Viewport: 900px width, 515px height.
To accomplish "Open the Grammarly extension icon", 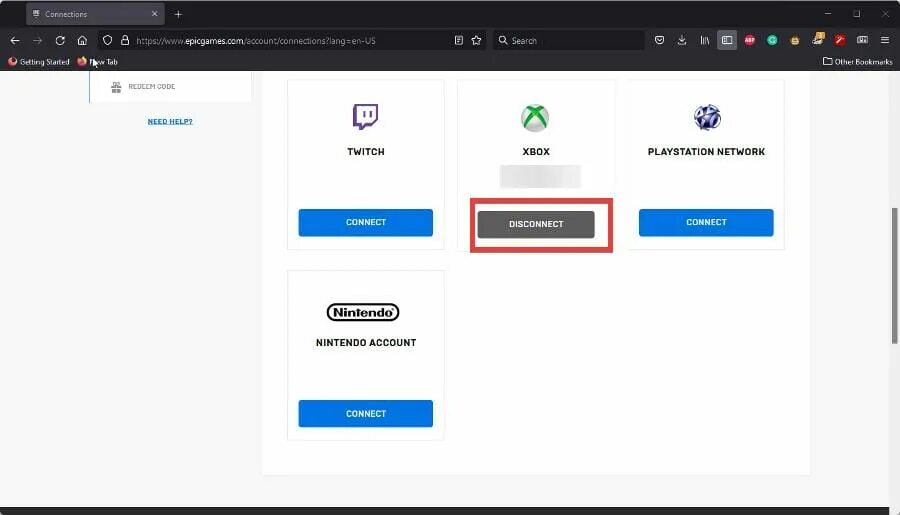I will [x=772, y=40].
